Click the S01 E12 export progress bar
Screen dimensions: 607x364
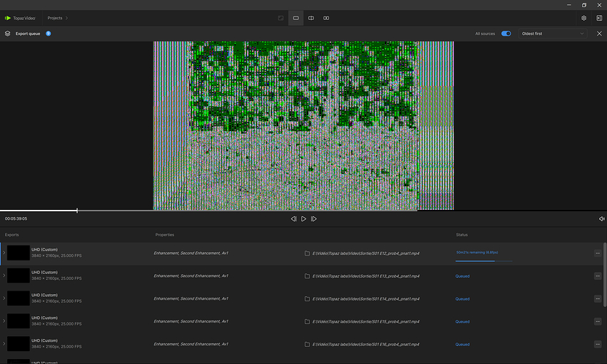(484, 261)
